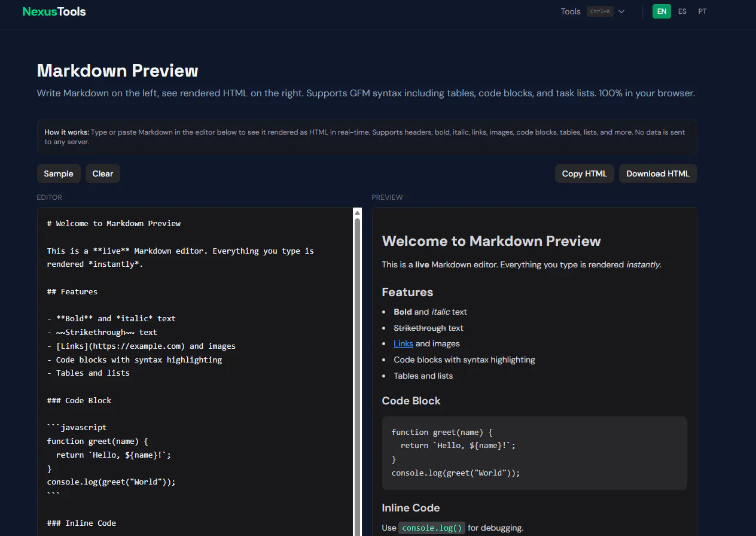The width and height of the screenshot is (756, 536).
Task: Click '### Inline Code' line in editor
Action: tap(82, 523)
